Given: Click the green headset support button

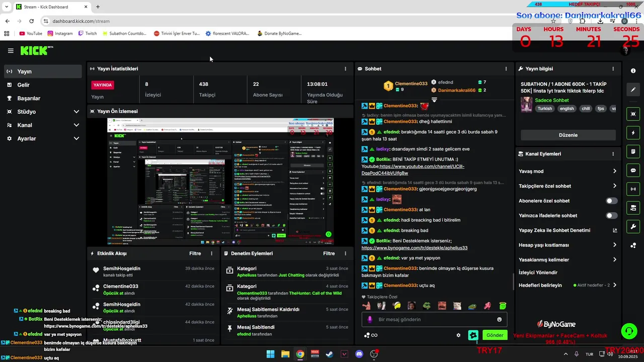Looking at the screenshot, I should pos(629,331).
